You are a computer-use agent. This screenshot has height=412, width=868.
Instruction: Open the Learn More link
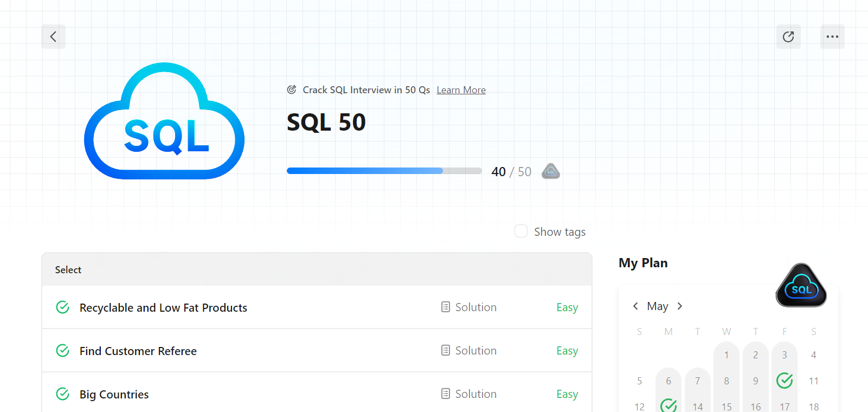(461, 90)
